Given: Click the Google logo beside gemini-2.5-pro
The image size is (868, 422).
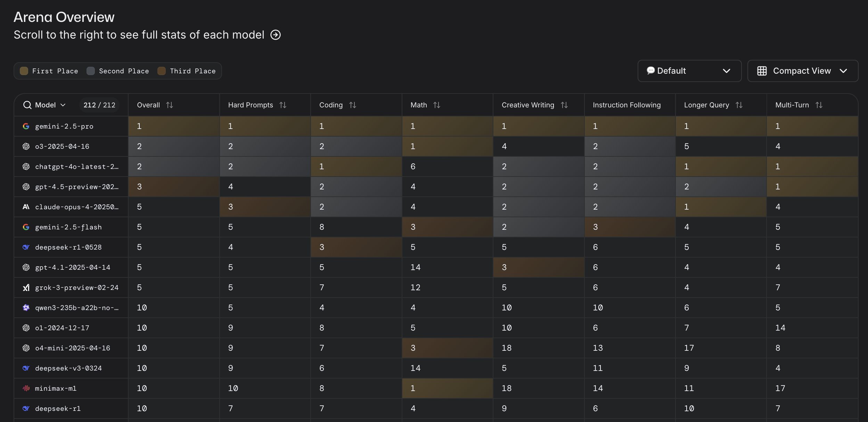Looking at the screenshot, I should 26,126.
